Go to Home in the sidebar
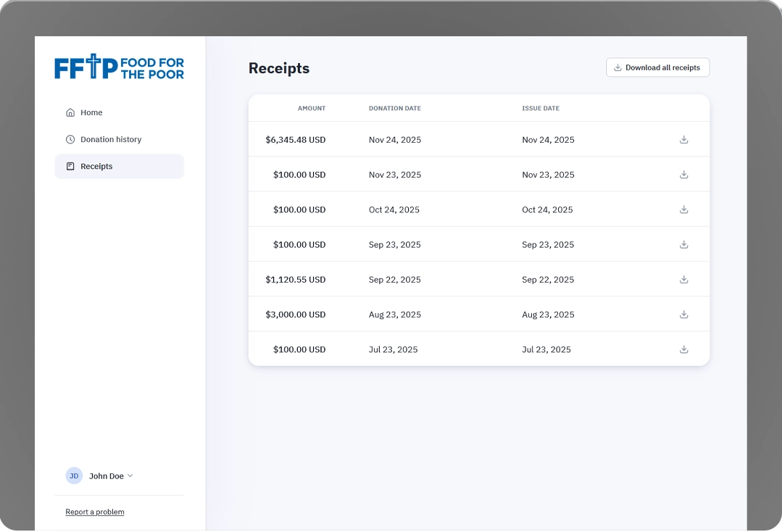This screenshot has height=532, width=782. click(91, 112)
